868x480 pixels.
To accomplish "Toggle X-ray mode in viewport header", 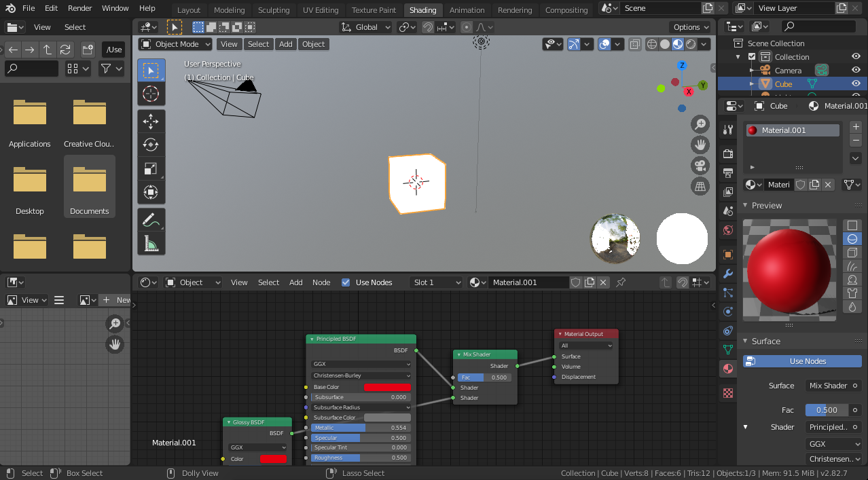I will click(x=635, y=44).
